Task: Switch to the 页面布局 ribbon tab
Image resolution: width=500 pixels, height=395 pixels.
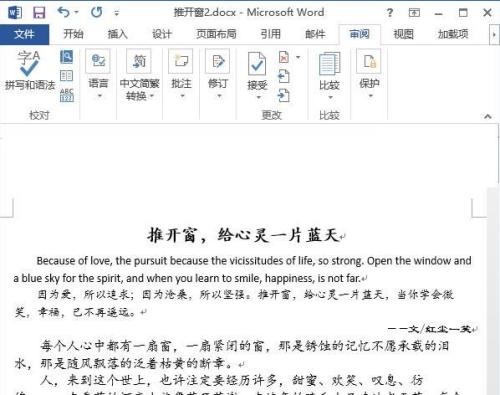Action: pyautogui.click(x=216, y=34)
